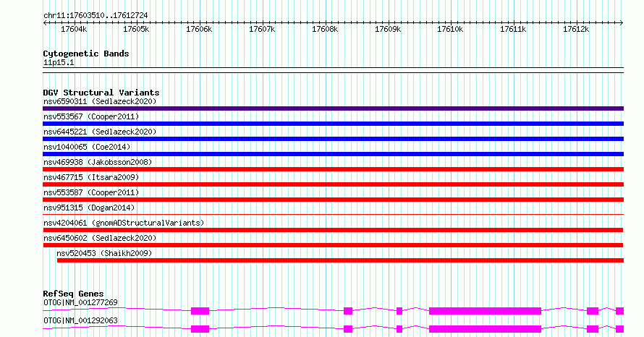Open the nsv6445221 (Sedlazeck2020) variant label
This screenshot has width=644, height=337.
(x=100, y=132)
